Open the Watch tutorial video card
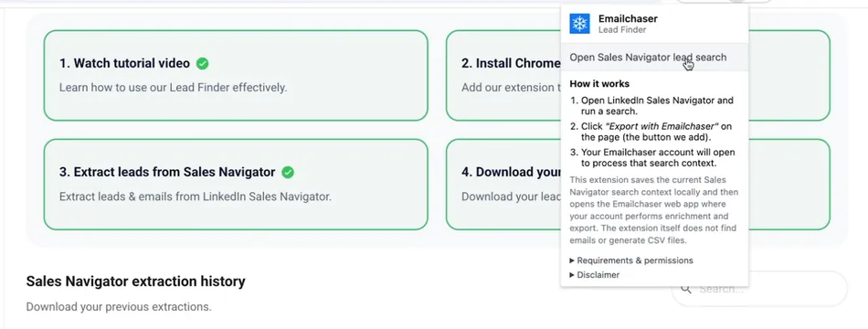The width and height of the screenshot is (868, 329). click(x=236, y=75)
